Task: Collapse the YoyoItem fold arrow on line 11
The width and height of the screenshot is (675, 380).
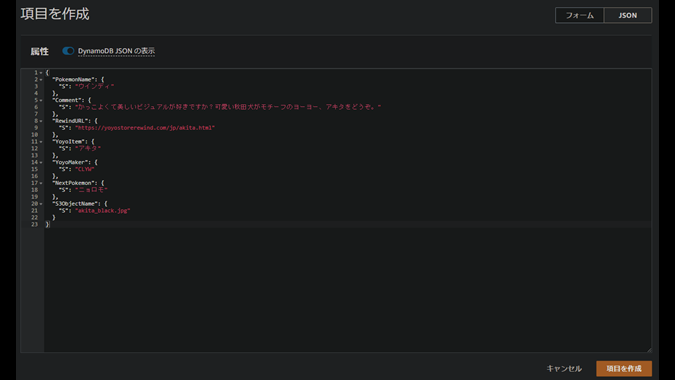Action: [x=41, y=142]
